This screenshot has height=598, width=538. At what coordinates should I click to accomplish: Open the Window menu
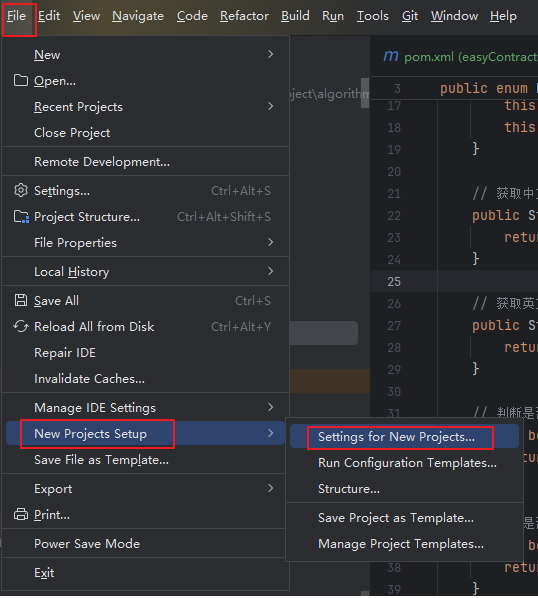click(x=454, y=16)
